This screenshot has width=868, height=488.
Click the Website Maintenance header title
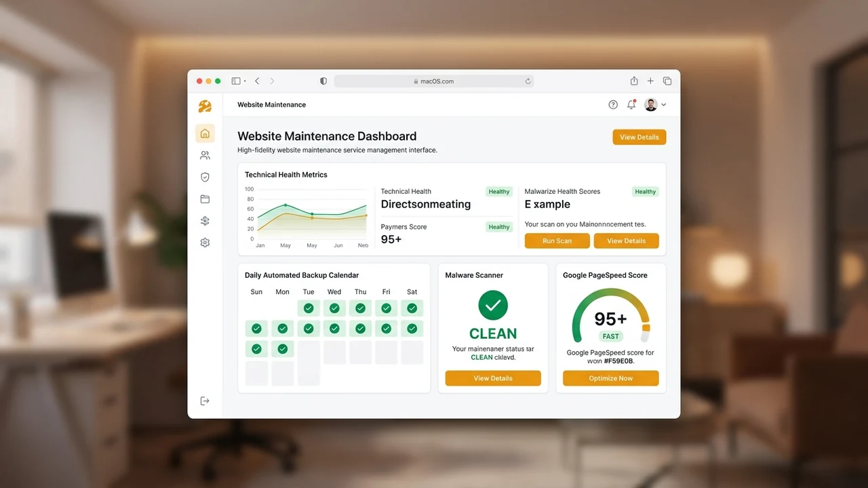271,105
